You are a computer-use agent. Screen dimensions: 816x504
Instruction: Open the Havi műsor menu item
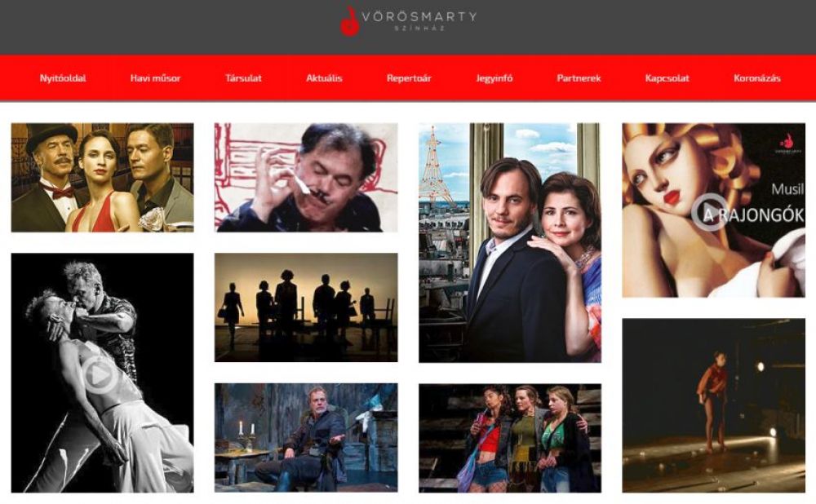click(155, 78)
